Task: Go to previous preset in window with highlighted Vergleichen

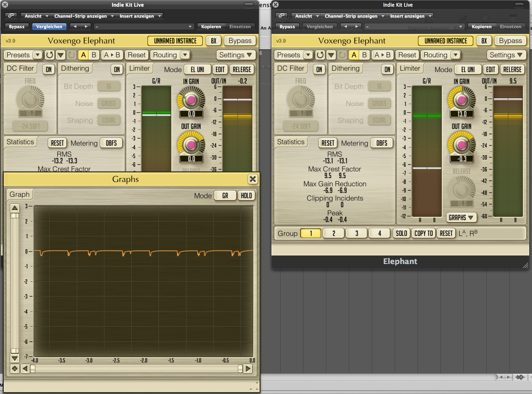Action: pyautogui.click(x=75, y=26)
